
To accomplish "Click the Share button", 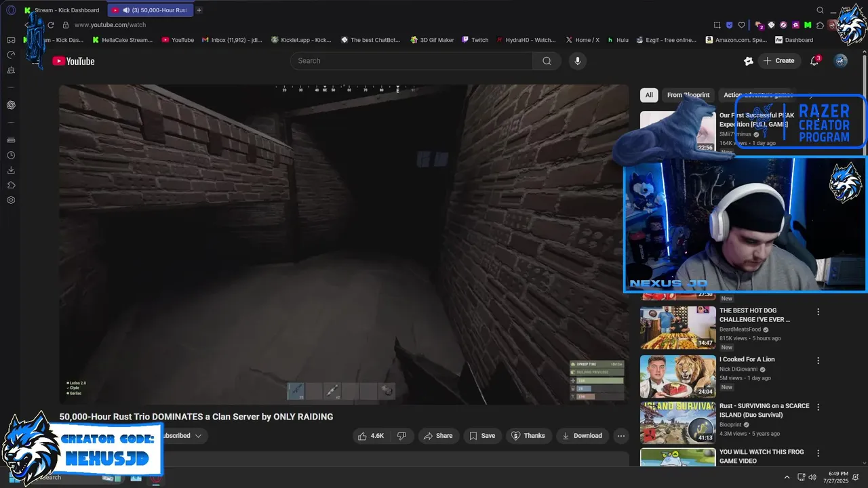I will (x=438, y=436).
